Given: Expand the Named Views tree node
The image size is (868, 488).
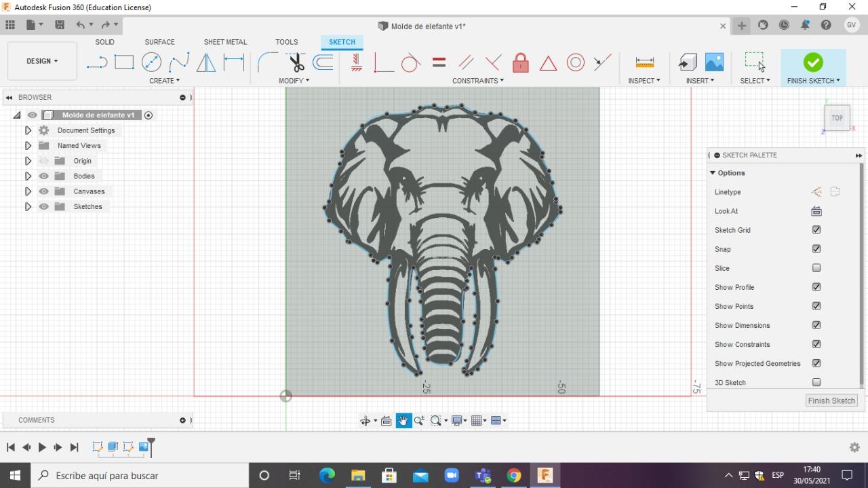Looking at the screenshot, I should [x=28, y=145].
